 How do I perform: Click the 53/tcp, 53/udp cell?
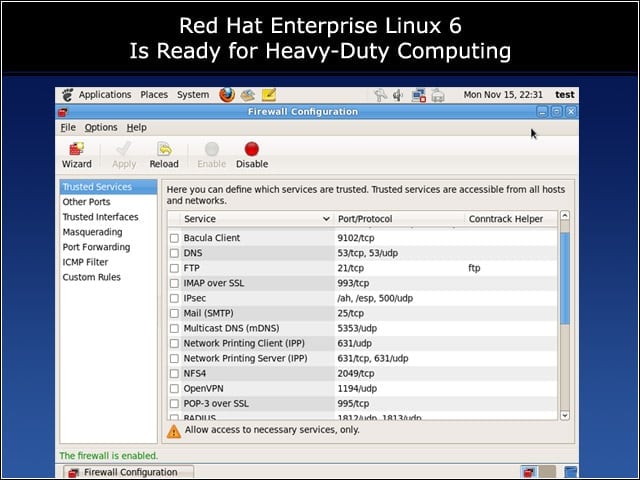367,253
